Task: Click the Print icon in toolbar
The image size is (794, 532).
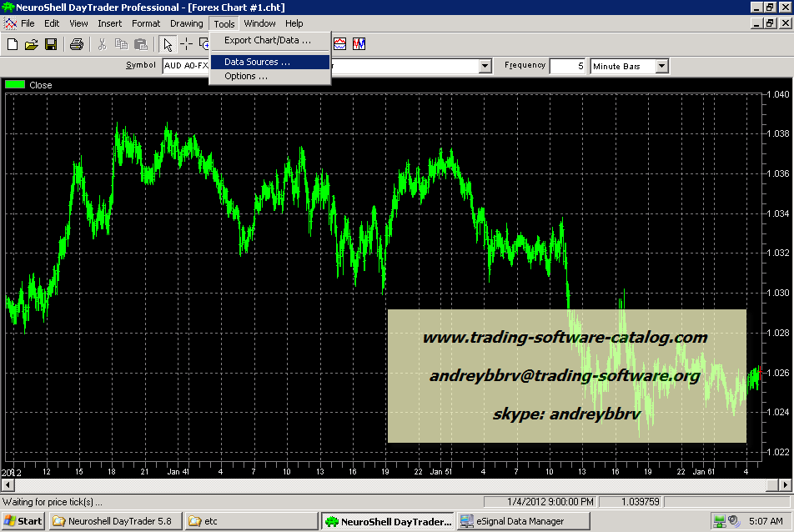Action: click(x=77, y=44)
